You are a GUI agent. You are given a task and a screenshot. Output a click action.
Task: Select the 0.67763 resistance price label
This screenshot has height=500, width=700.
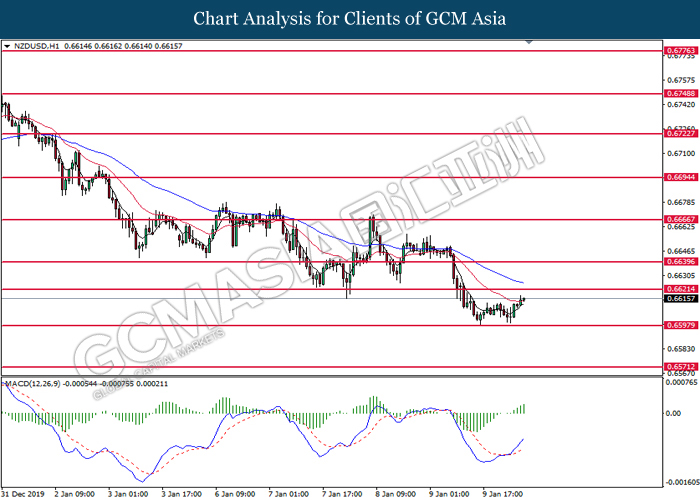pyautogui.click(x=680, y=49)
